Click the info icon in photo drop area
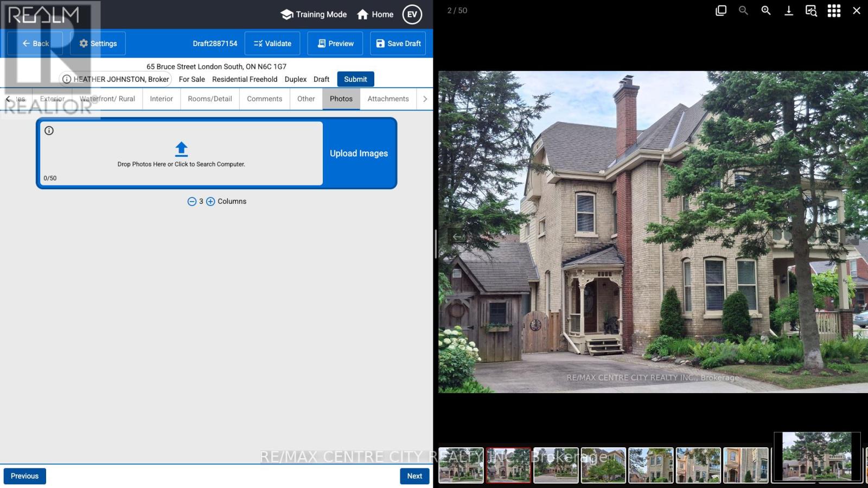This screenshot has height=488, width=868. pos(49,131)
